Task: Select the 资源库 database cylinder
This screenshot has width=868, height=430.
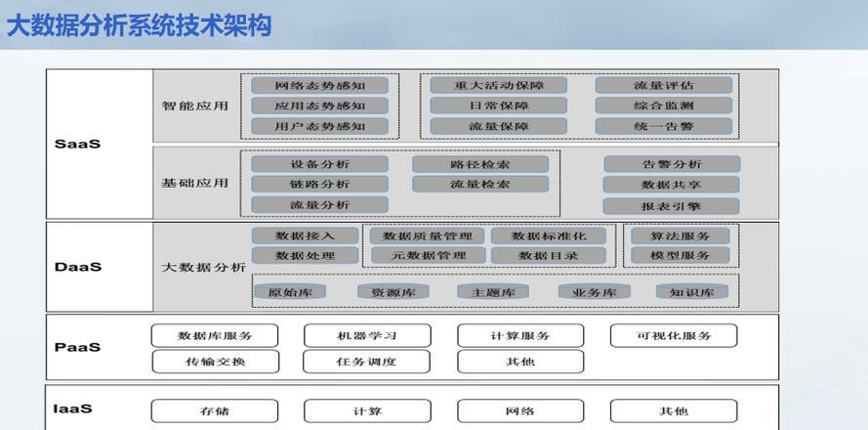Action: pos(393,291)
